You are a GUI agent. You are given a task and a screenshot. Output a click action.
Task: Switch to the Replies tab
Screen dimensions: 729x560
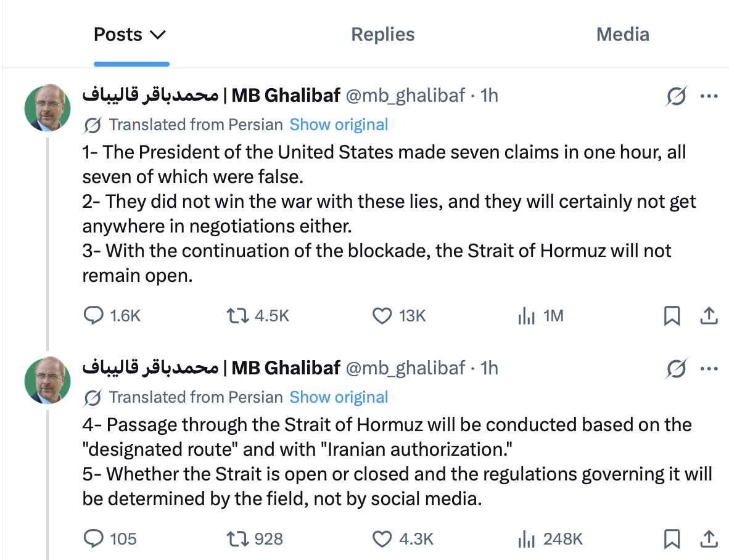click(x=382, y=35)
